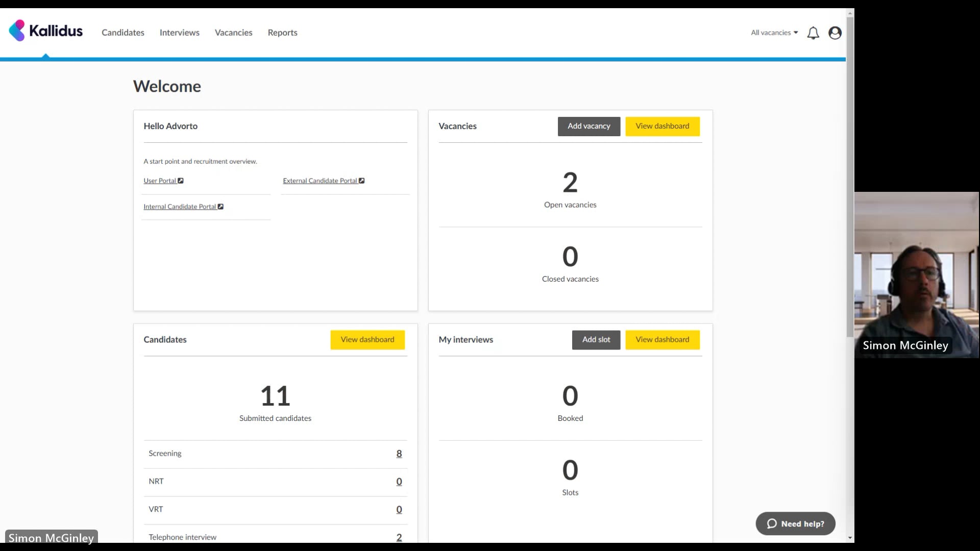Click the Telephone interview count 2
The width and height of the screenshot is (980, 551).
399,537
